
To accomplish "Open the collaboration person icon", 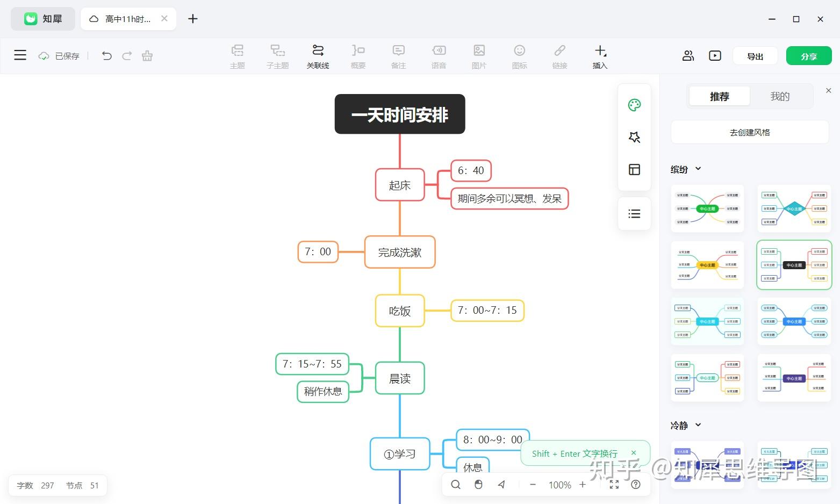I will 688,55.
